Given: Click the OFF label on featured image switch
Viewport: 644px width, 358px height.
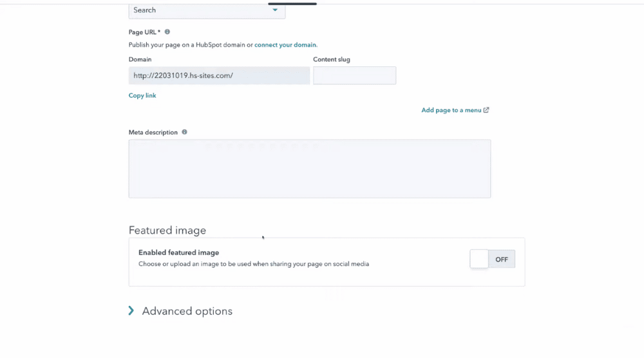Looking at the screenshot, I should coord(502,259).
